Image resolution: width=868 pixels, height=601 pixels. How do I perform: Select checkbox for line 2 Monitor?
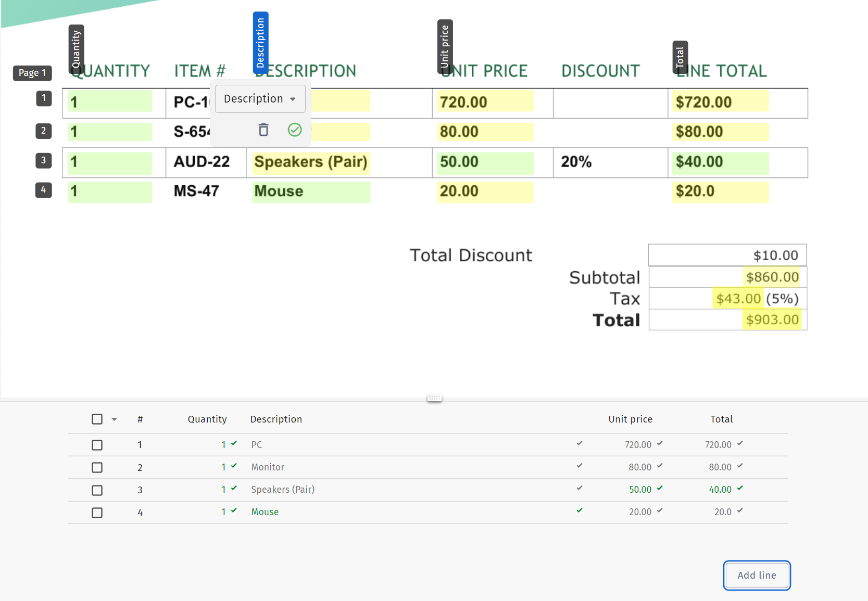click(x=97, y=467)
